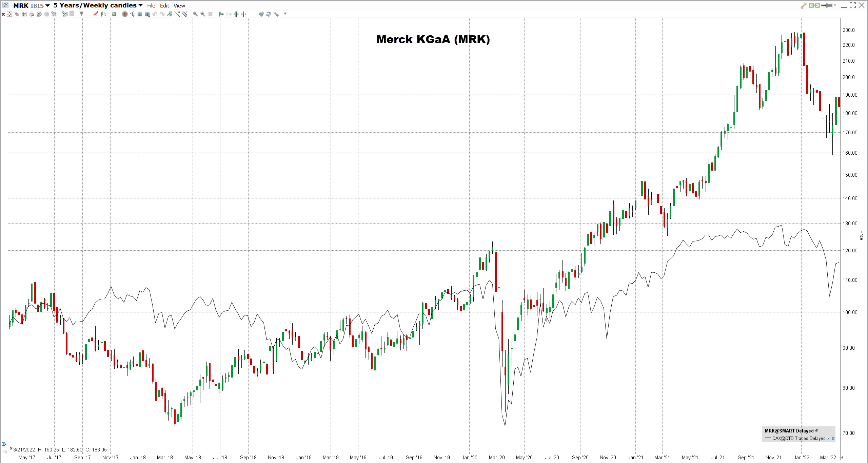Image resolution: width=868 pixels, height=463 pixels.
Task: Uncheck the DAX@DTB Trades Delayed checkbox
Action: coord(829,438)
